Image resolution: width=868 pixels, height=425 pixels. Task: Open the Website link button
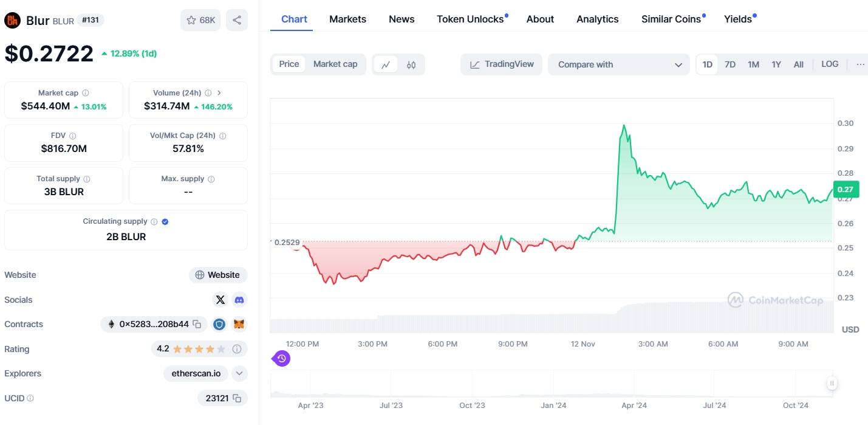[218, 275]
